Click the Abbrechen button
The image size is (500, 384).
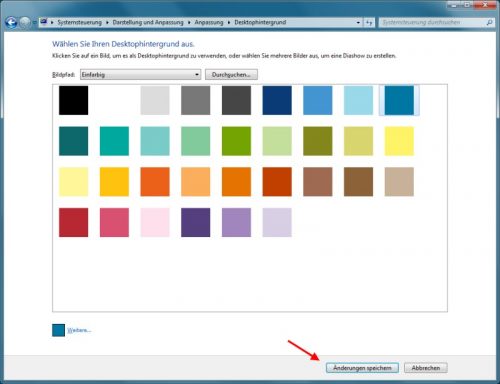point(426,368)
